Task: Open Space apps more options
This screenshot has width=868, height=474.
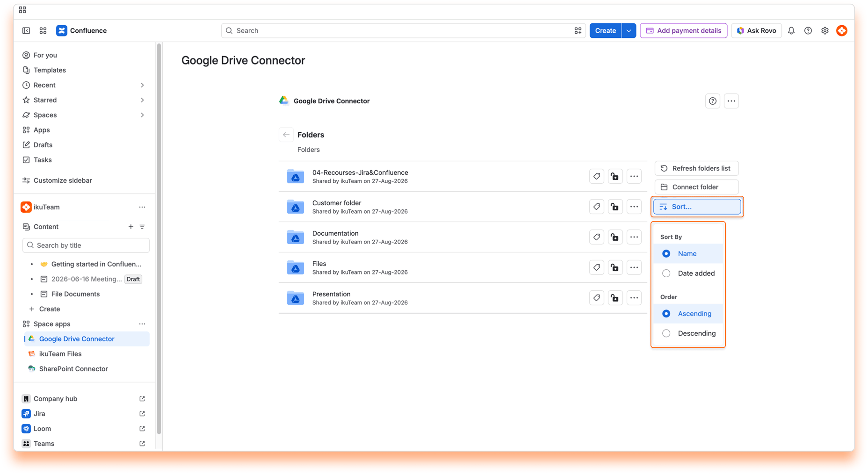Action: pyautogui.click(x=142, y=324)
